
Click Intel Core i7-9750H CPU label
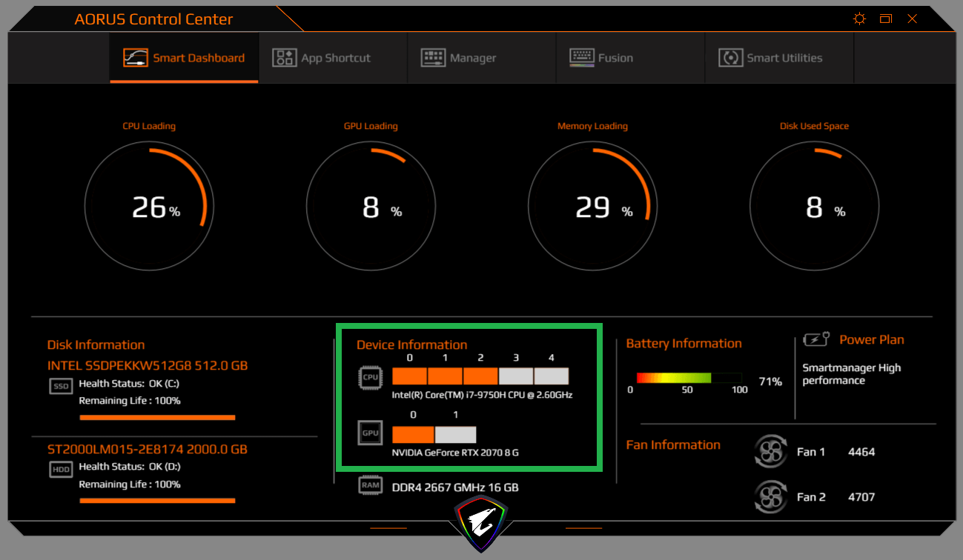(482, 395)
